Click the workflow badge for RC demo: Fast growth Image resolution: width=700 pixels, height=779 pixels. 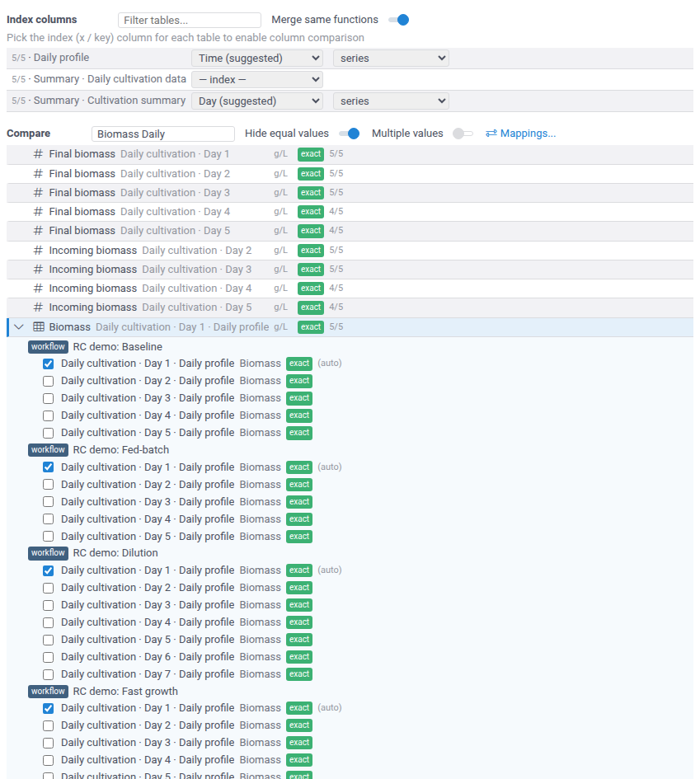click(48, 691)
